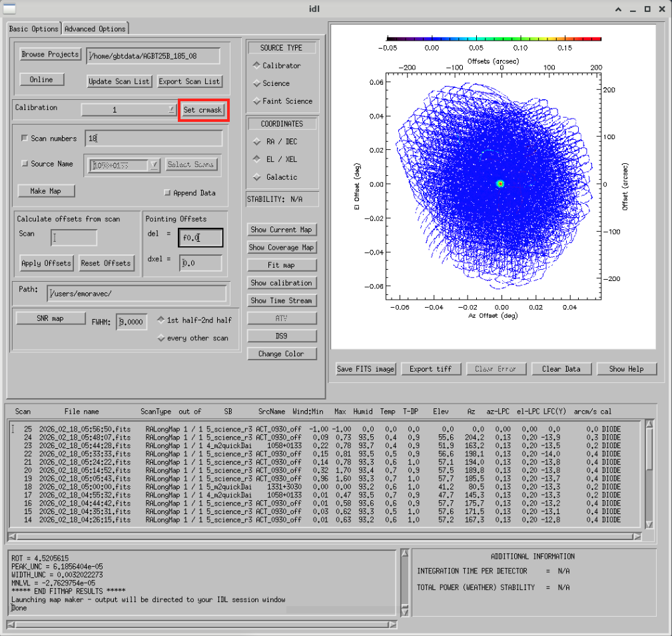Screen dimensions: 672x636
Task: Select scan 14 row in scan list
Action: pyautogui.click(x=322, y=520)
